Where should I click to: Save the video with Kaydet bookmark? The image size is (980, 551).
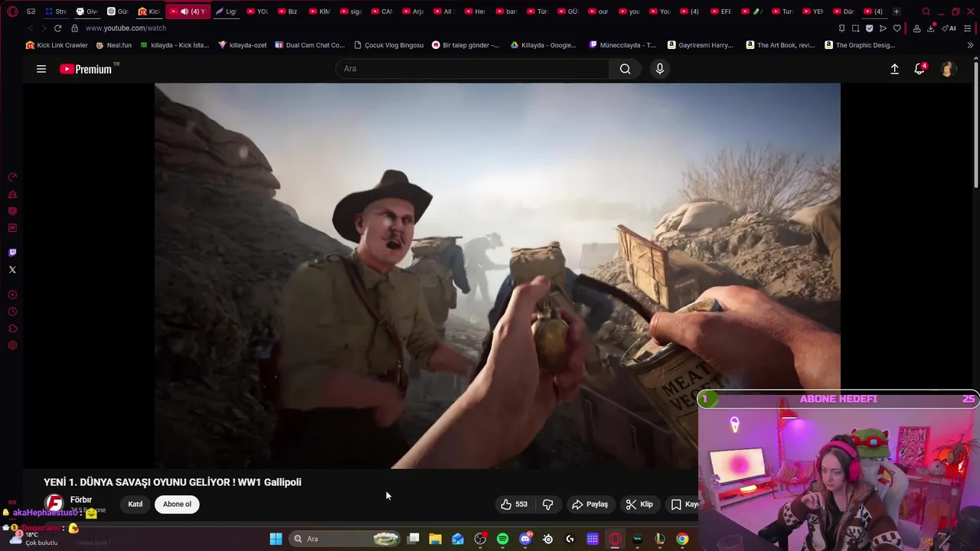coord(683,504)
